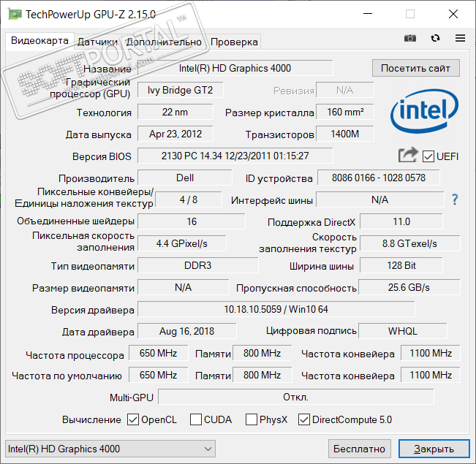
Task: Click the 22 nm technology field
Action: pyautogui.click(x=175, y=112)
